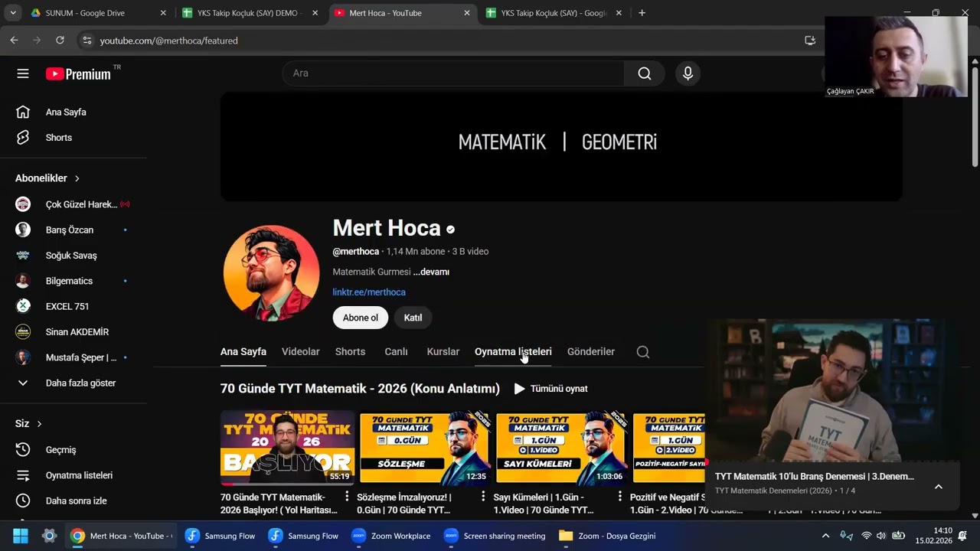
Task: Open a new browser tab
Action: tap(642, 13)
